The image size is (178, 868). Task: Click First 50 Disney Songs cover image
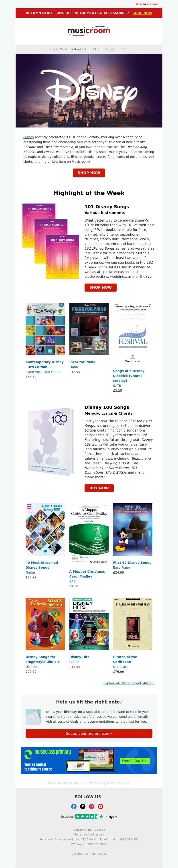click(133, 529)
